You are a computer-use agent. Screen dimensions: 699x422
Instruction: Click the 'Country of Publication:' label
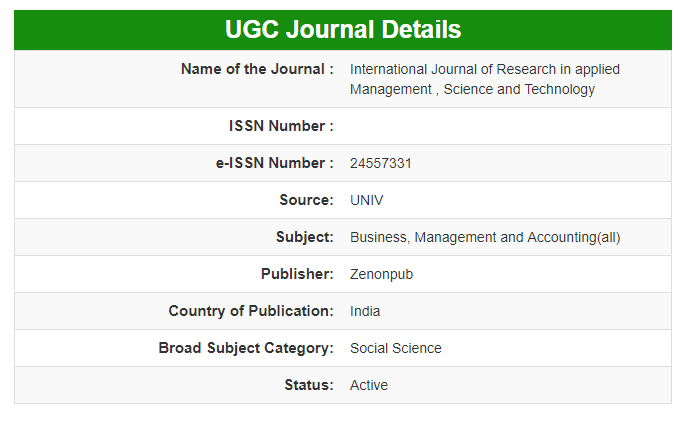(251, 311)
